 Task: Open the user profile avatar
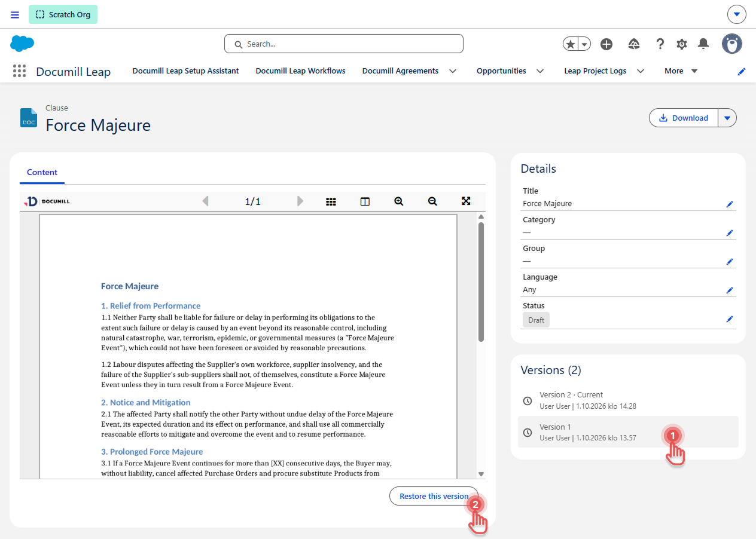732,44
